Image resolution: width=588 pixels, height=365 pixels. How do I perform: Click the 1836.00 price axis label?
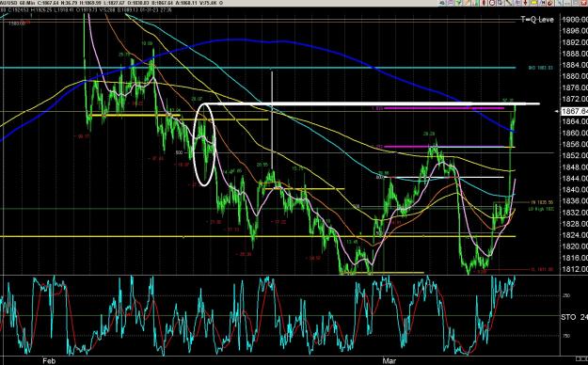click(575, 200)
